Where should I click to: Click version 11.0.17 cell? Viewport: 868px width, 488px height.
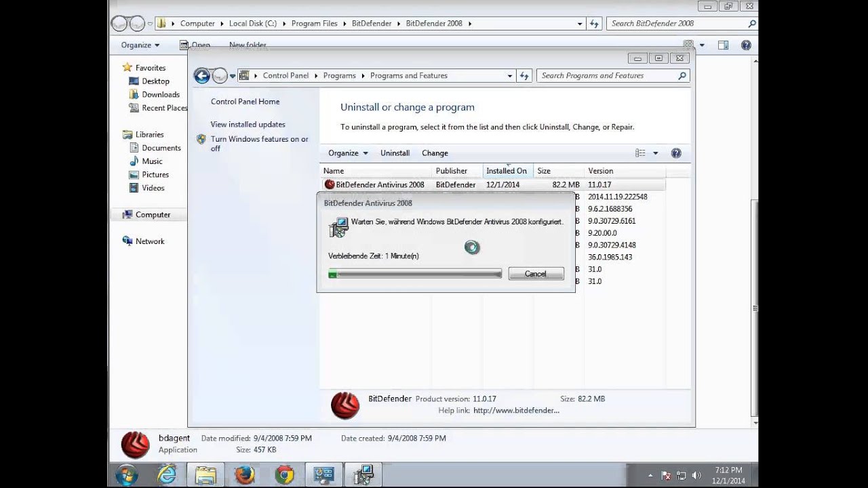[x=599, y=184]
